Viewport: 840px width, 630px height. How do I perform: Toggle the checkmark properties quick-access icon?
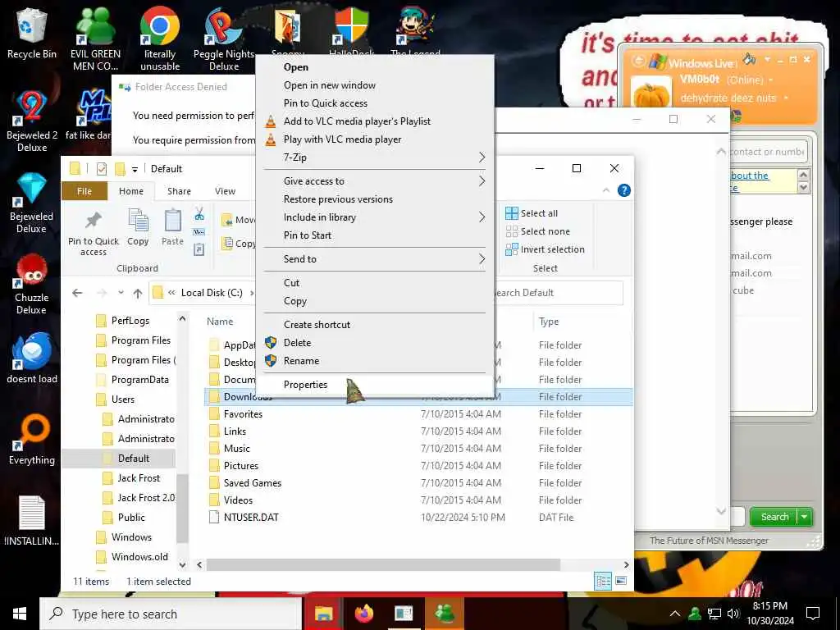101,169
